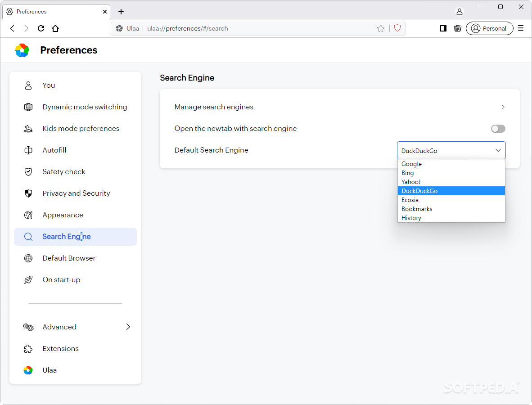The height and width of the screenshot is (405, 532).
Task: Go to Privacy and Security
Action: click(x=75, y=193)
